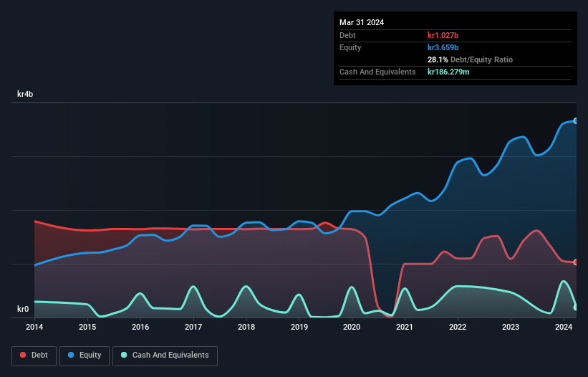Image resolution: width=588 pixels, height=377 pixels.
Task: Click the Mar 31 2024 tooltip date
Action: [362, 22]
